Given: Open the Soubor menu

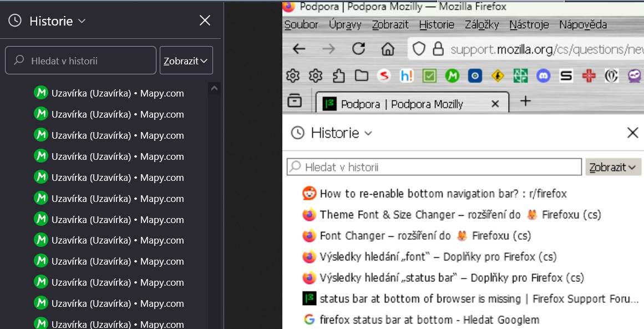Looking at the screenshot, I should pos(301,24).
